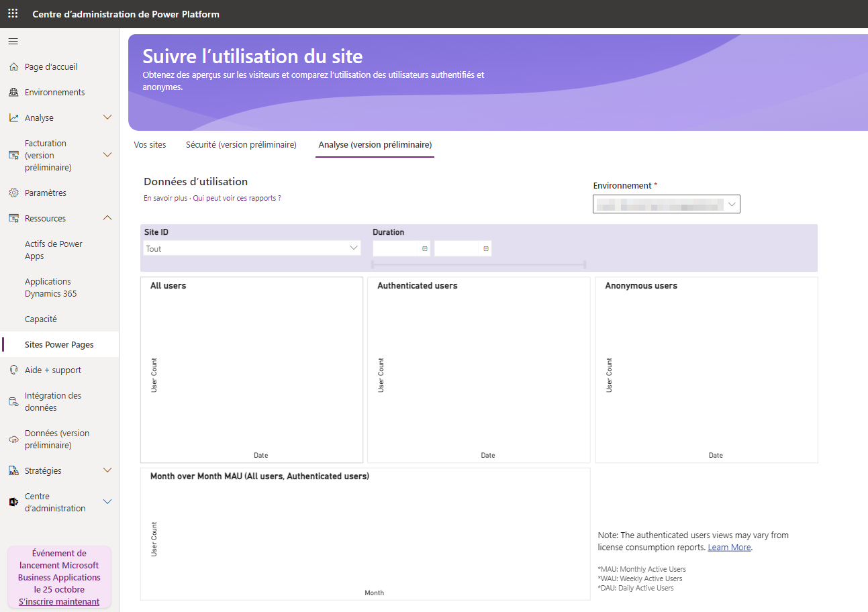Expand the Stratégies section chevron
Viewport: 868px width, 612px height.
tap(107, 470)
